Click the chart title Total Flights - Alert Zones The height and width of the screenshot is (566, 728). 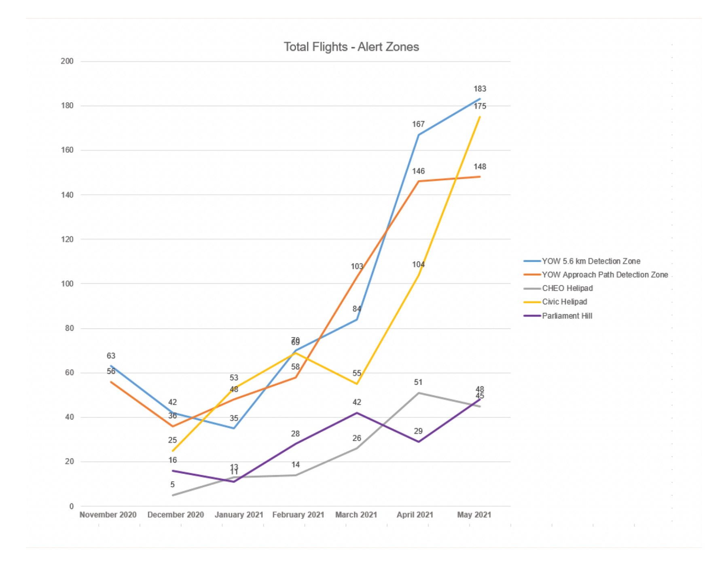[351, 47]
